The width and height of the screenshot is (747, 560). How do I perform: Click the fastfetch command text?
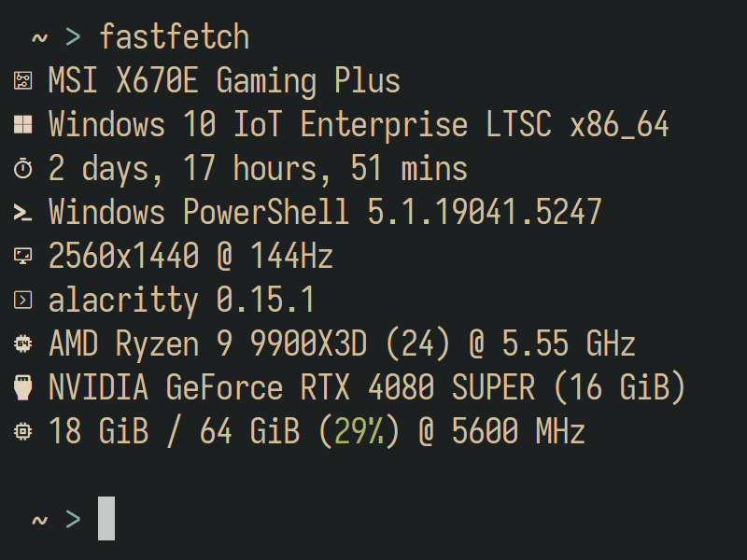(175, 36)
